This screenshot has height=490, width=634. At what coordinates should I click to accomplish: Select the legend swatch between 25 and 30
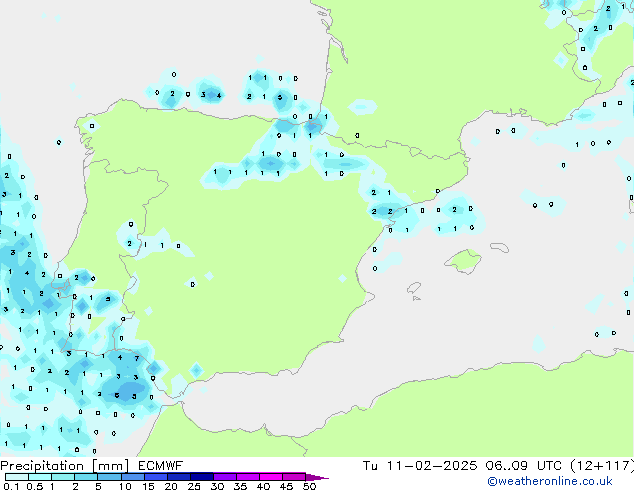[x=202, y=477]
